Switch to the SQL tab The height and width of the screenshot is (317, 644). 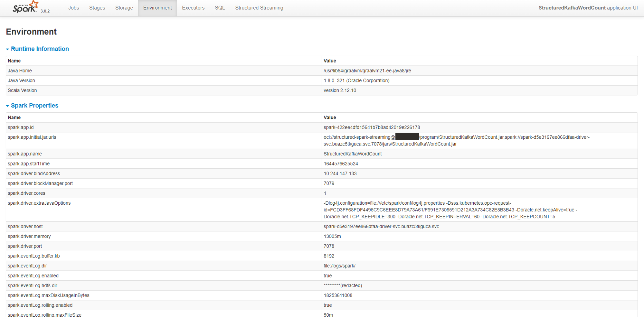[220, 8]
